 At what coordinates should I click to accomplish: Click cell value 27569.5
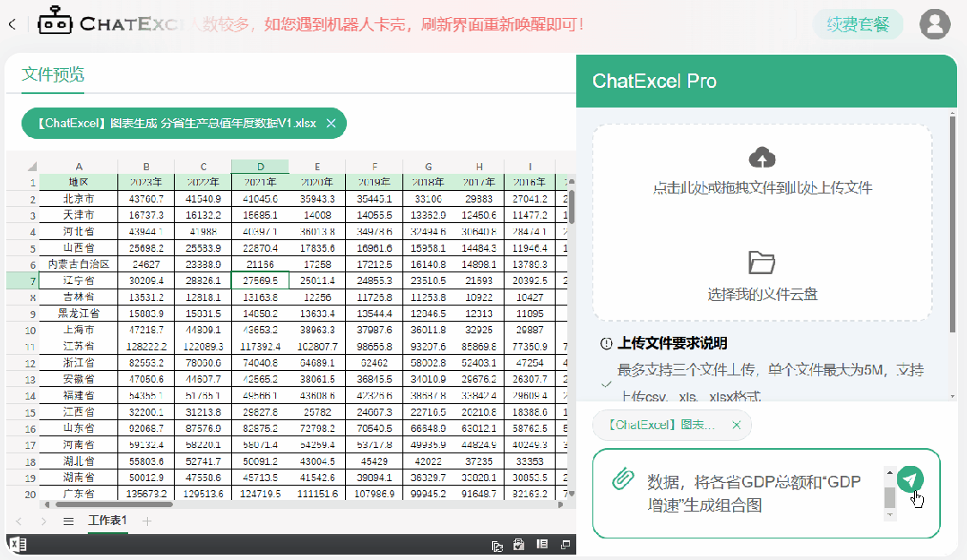tap(260, 280)
